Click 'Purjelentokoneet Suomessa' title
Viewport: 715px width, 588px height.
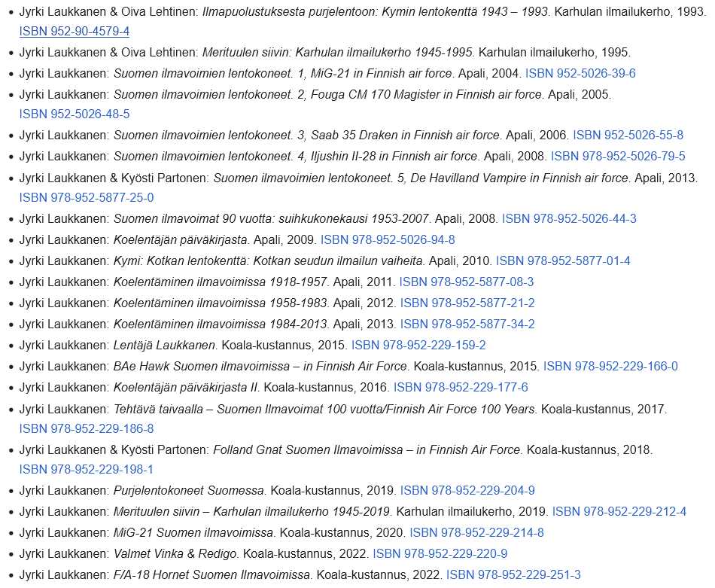[189, 490]
